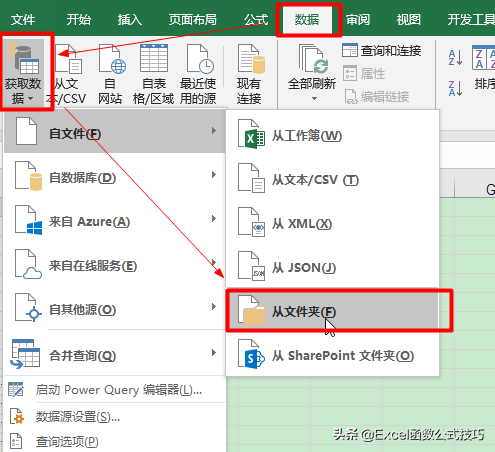
Task: Expand the 全部刷新 dropdown arrow
Action: tap(314, 99)
